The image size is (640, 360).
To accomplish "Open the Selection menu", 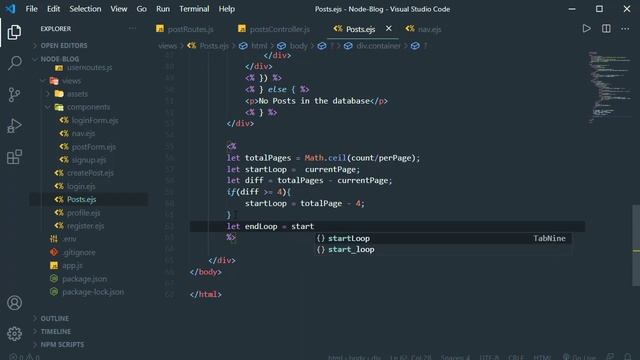I will [85, 9].
